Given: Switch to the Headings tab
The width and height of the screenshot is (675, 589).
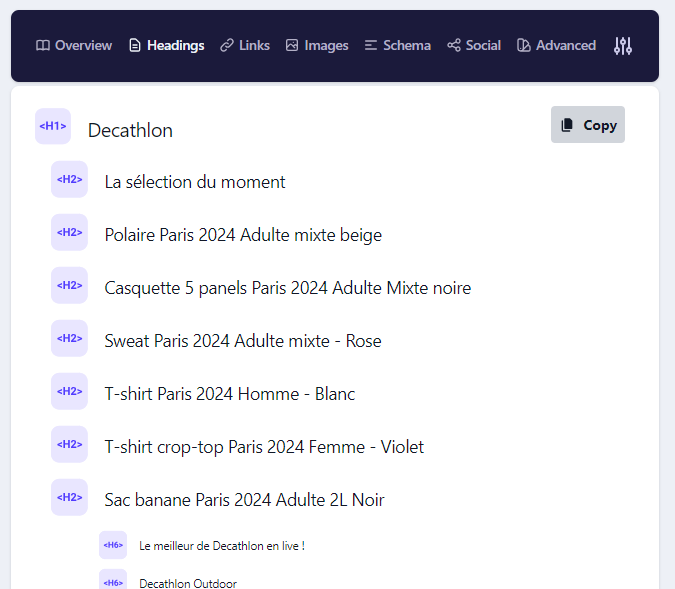Looking at the screenshot, I should click(167, 45).
